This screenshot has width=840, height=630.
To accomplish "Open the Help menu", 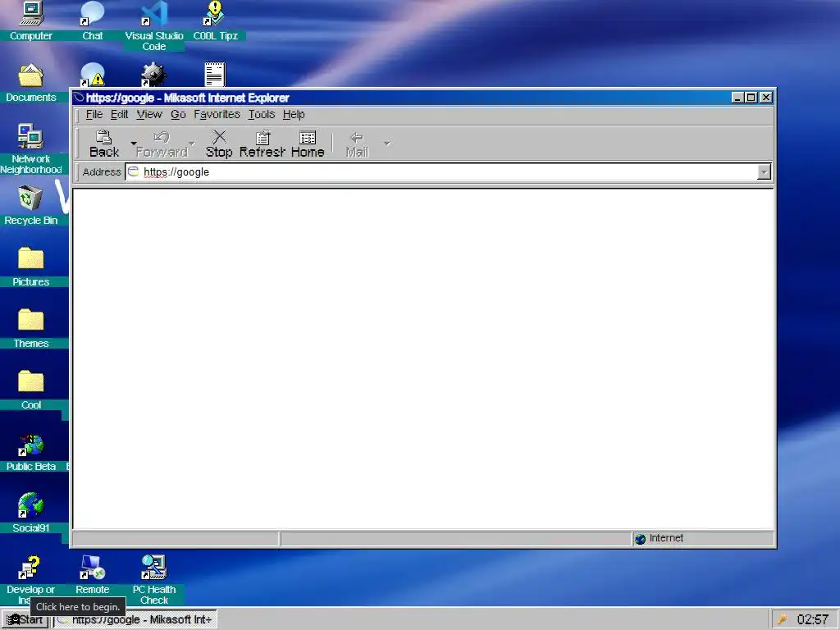I will click(294, 114).
